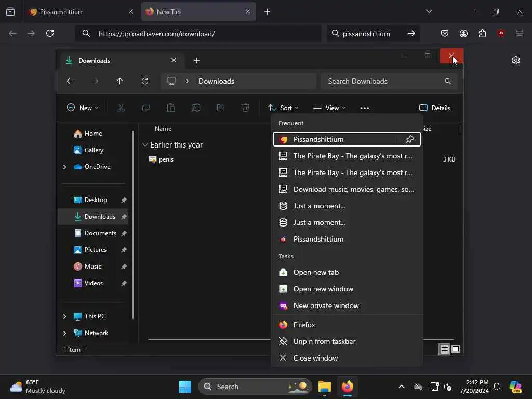This screenshot has width=532, height=399.
Task: Click the breadcrumb chevron before Downloads
Action: pos(187,81)
